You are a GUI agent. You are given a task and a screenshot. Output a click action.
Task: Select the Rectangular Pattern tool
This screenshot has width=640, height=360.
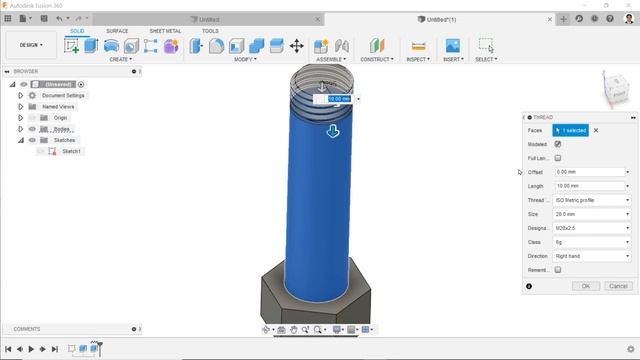[x=151, y=46]
